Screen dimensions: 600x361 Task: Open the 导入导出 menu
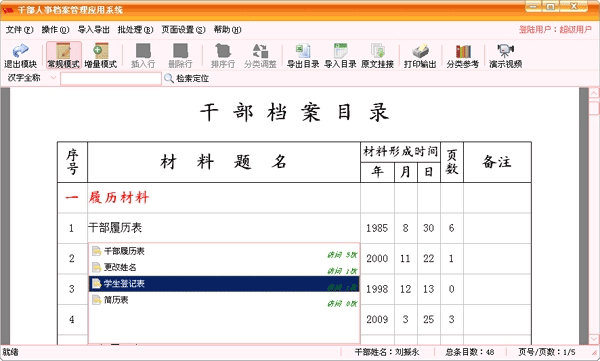[93, 29]
